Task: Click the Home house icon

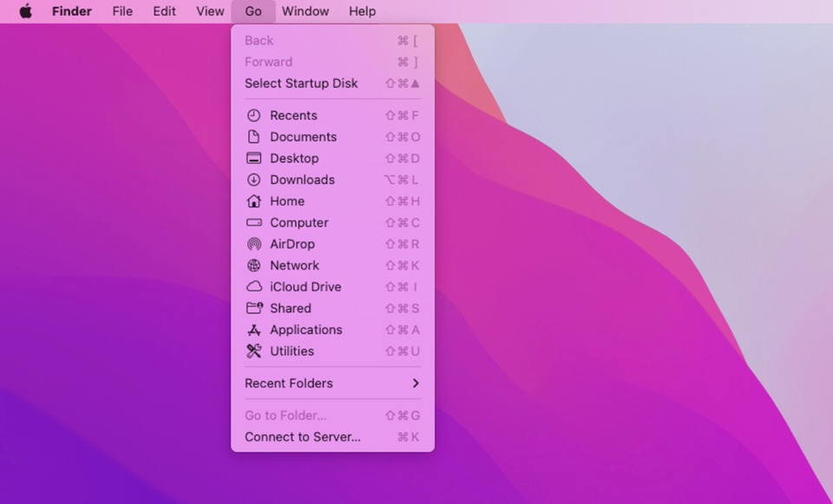Action: [254, 200]
